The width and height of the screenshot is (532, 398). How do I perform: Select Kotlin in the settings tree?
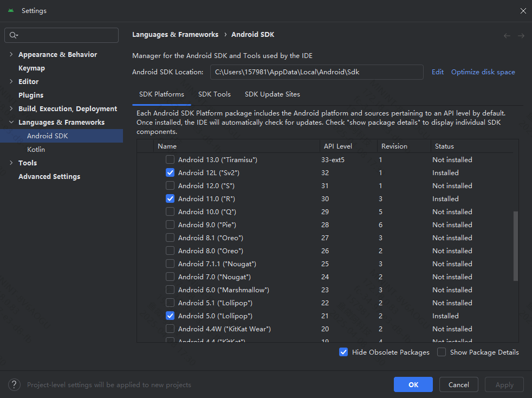click(36, 150)
